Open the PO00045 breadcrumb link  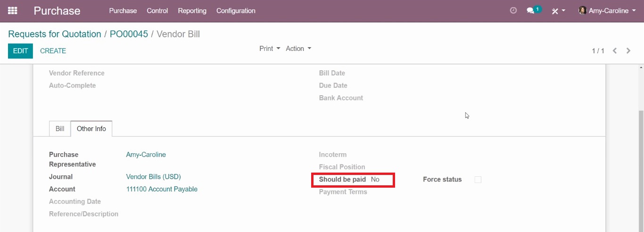coord(129,34)
